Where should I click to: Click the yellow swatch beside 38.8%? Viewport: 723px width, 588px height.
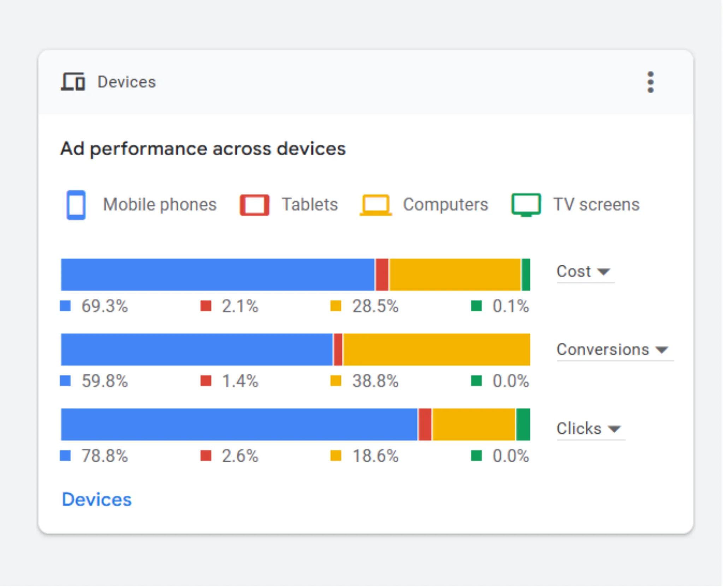point(336,381)
